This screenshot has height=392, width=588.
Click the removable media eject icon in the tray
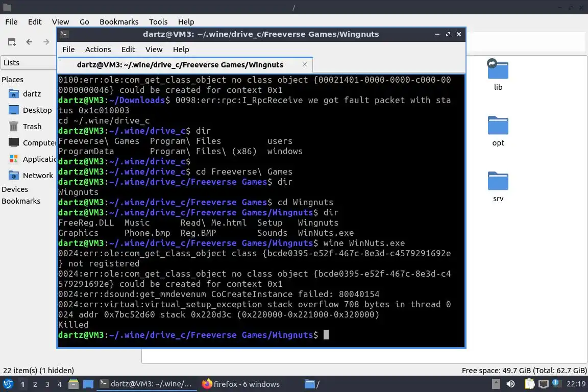point(496,384)
